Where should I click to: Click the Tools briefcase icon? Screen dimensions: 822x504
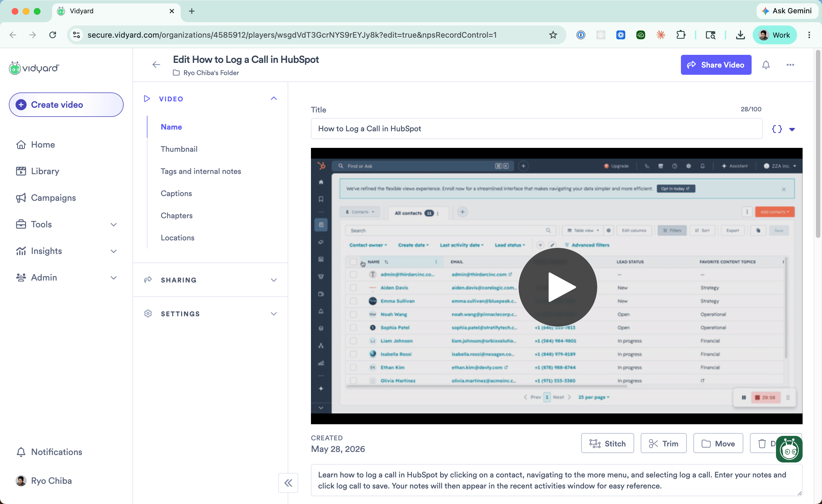pos(21,224)
